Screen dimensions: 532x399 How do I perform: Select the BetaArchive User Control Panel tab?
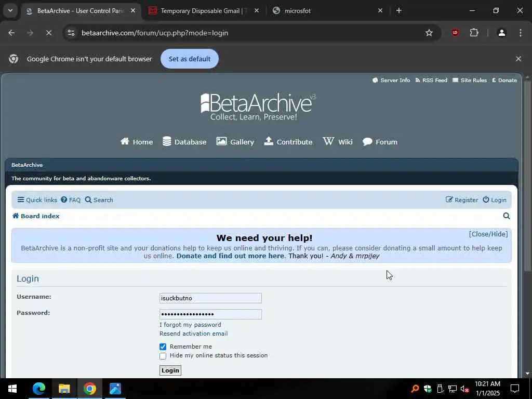click(81, 11)
